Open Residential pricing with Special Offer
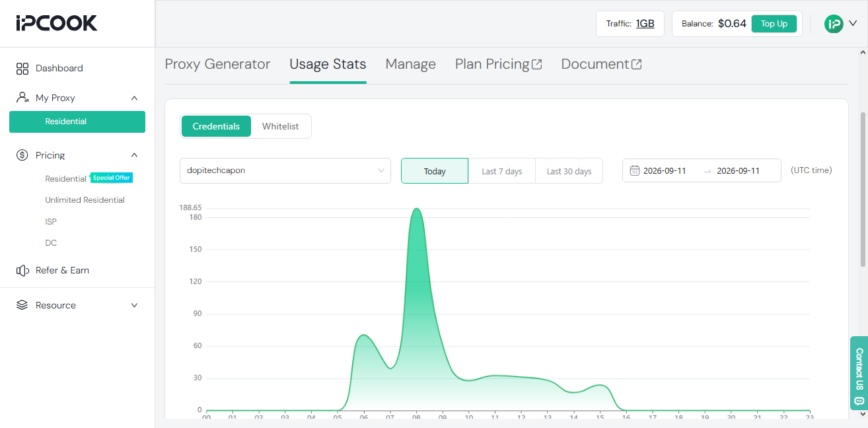 pos(65,178)
